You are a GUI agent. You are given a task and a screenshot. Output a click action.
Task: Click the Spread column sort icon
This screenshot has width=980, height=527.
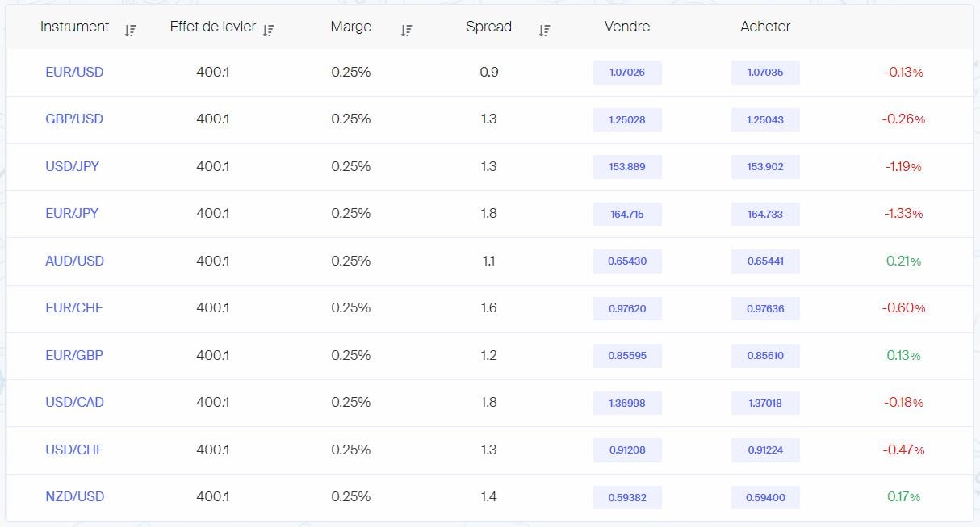click(x=544, y=31)
